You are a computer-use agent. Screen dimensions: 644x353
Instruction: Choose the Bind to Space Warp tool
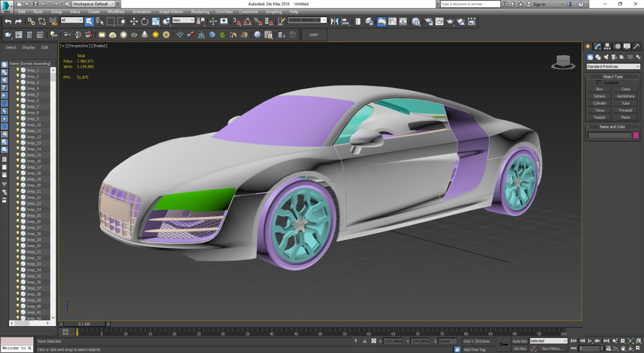click(x=53, y=21)
